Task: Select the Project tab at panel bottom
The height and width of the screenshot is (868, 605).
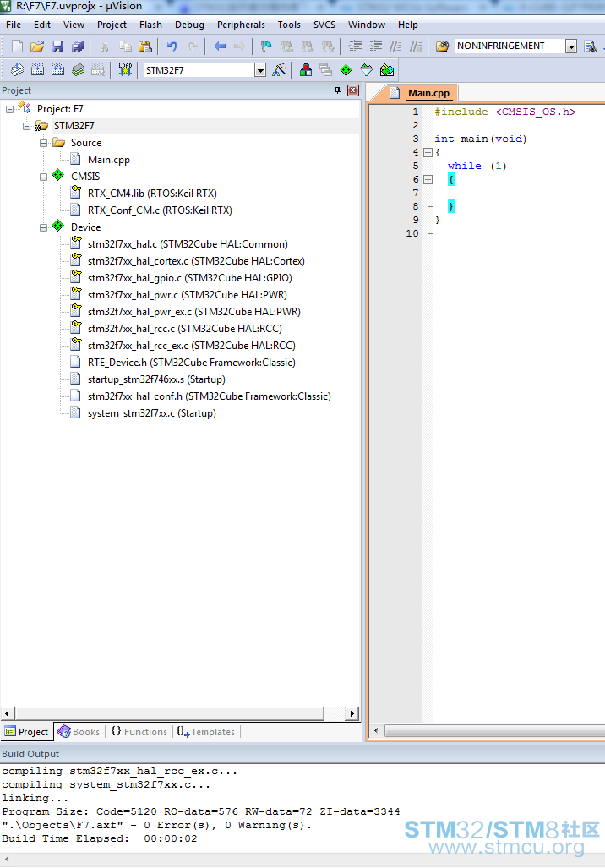Action: click(x=26, y=732)
